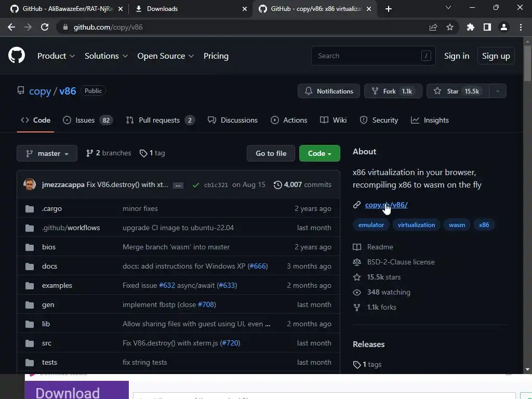The width and height of the screenshot is (532, 399).
Task: View the 348 watching link
Action: coord(389,292)
